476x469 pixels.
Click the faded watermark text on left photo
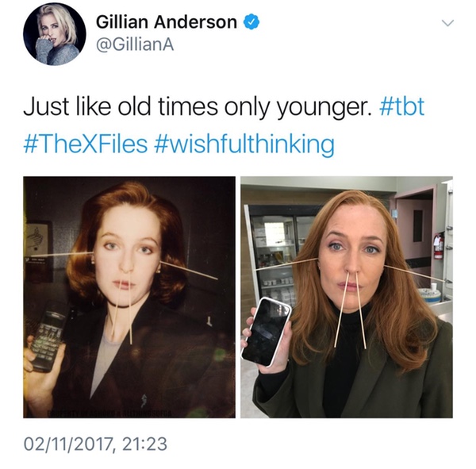109,413
